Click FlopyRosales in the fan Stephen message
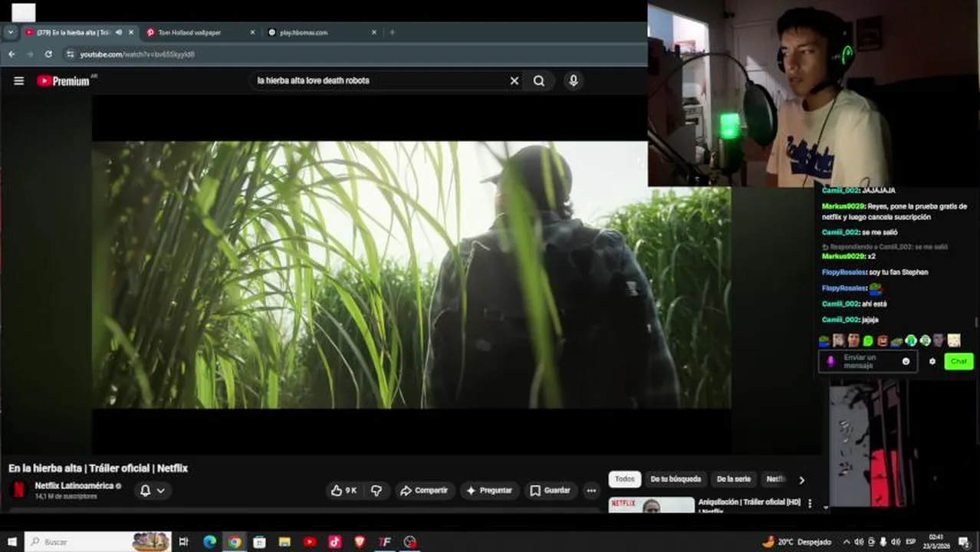The height and width of the screenshot is (552, 980). click(844, 272)
